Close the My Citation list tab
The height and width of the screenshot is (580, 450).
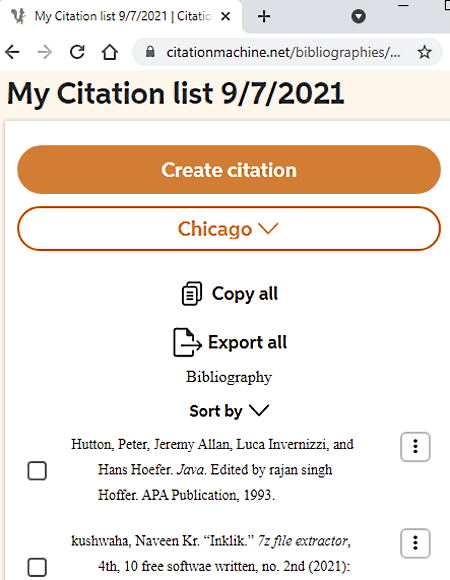pos(226,16)
